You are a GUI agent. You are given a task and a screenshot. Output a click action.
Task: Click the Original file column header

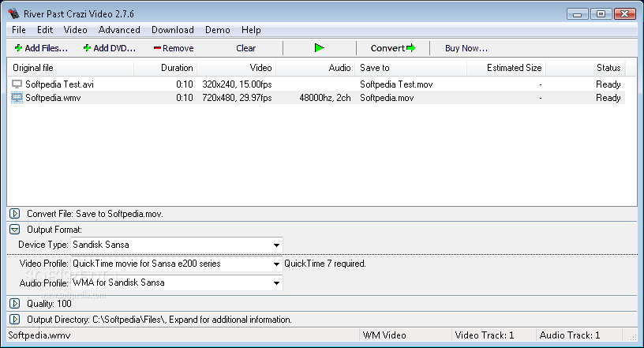pyautogui.click(x=71, y=68)
